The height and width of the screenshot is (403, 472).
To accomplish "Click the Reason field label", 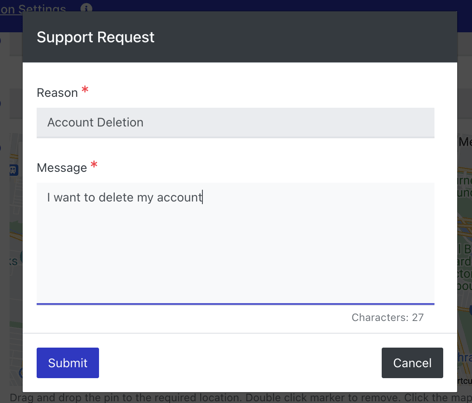I will [x=57, y=93].
